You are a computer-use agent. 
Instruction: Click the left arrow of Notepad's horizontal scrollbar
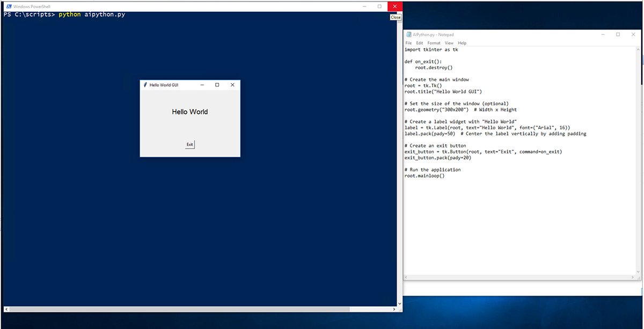(x=406, y=277)
